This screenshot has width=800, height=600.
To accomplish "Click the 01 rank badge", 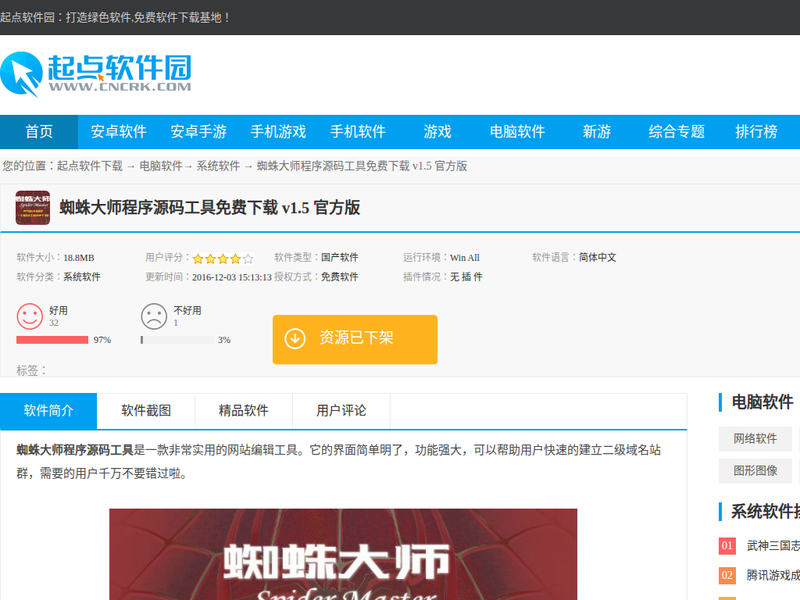I will [727, 546].
